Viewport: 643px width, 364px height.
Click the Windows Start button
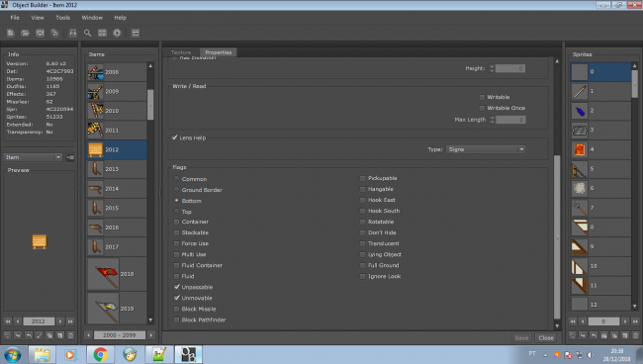(12, 354)
